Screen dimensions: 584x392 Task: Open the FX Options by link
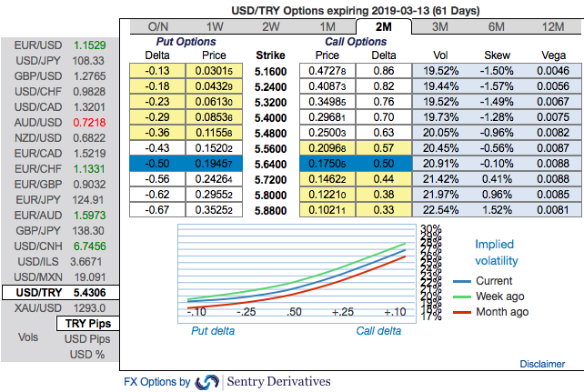coord(156,382)
